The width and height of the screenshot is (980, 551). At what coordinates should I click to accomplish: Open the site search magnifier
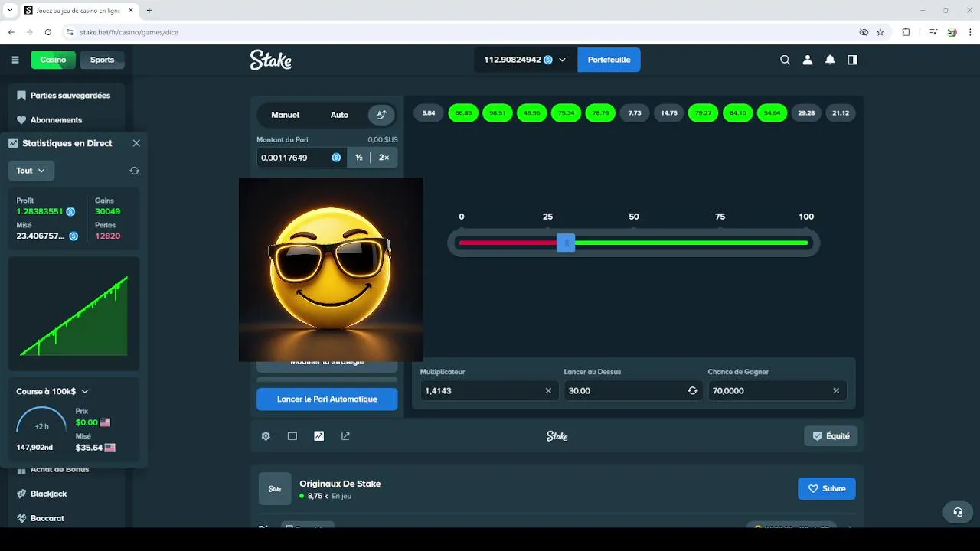(785, 60)
